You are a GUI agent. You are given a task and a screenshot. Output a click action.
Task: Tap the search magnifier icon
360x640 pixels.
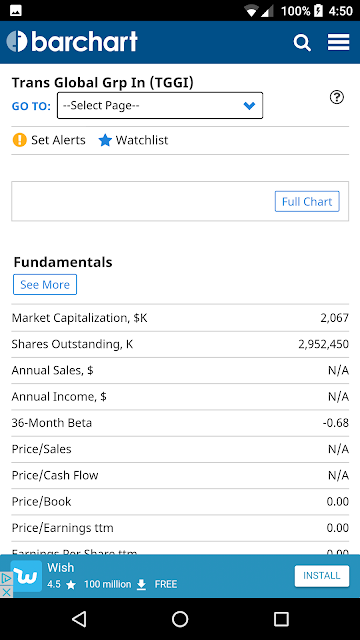[302, 42]
